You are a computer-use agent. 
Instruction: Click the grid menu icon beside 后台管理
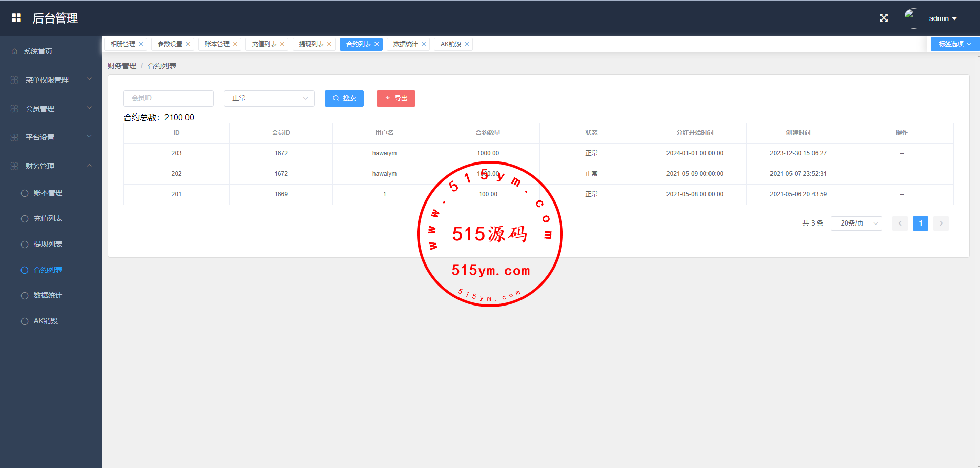16,18
